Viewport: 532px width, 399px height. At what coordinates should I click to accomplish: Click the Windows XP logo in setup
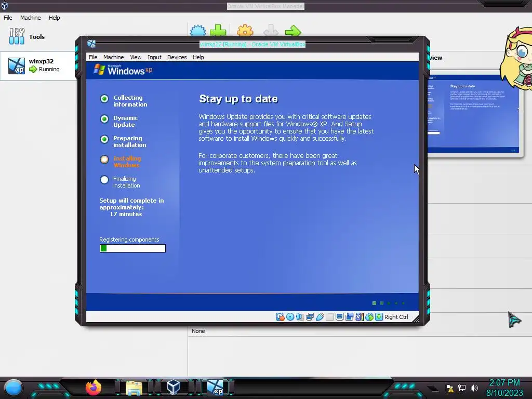click(123, 70)
